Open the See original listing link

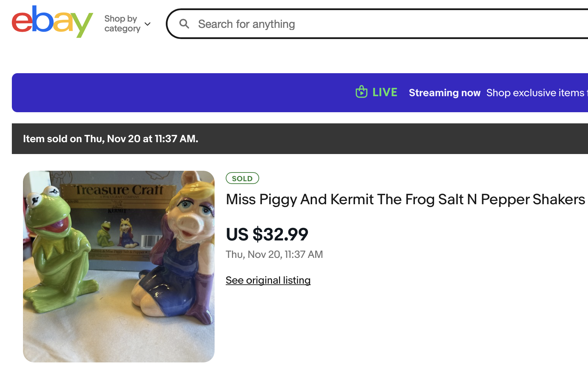tap(268, 280)
